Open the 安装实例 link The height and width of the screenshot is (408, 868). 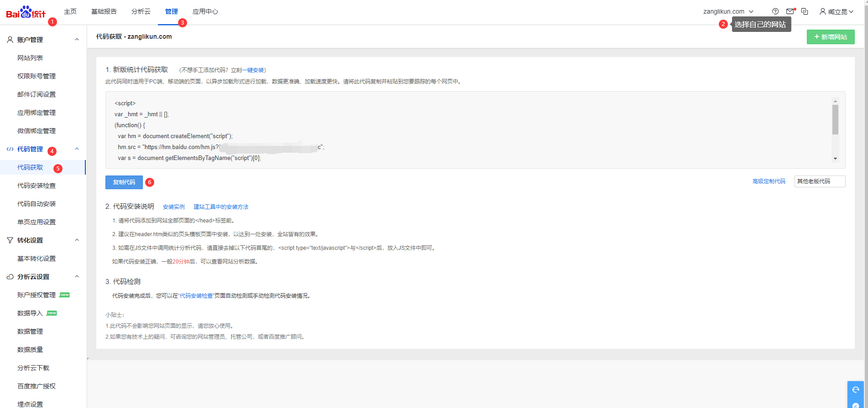coord(174,207)
